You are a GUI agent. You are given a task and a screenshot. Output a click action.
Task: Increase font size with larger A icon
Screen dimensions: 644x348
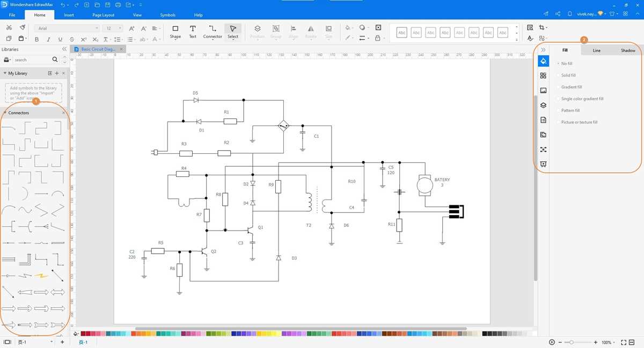point(131,28)
